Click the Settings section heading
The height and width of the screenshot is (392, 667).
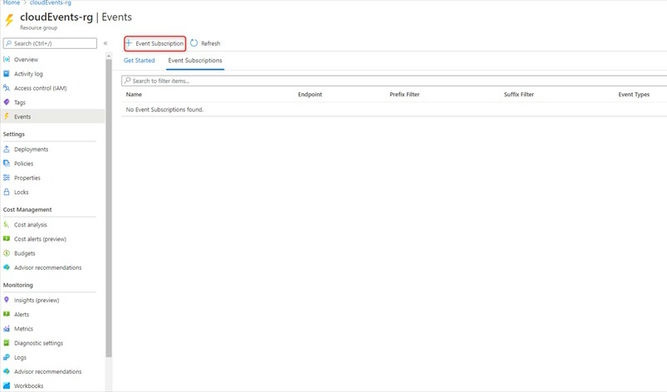coord(14,134)
